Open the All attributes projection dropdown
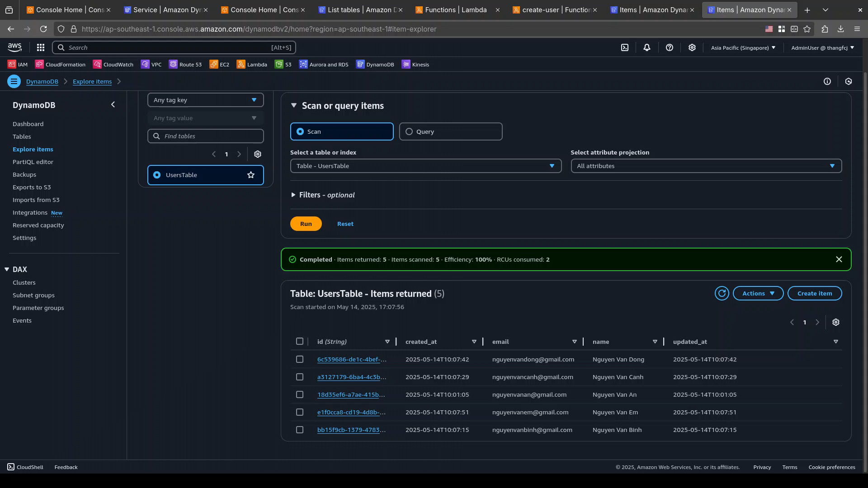This screenshot has width=868, height=488. pyautogui.click(x=706, y=166)
